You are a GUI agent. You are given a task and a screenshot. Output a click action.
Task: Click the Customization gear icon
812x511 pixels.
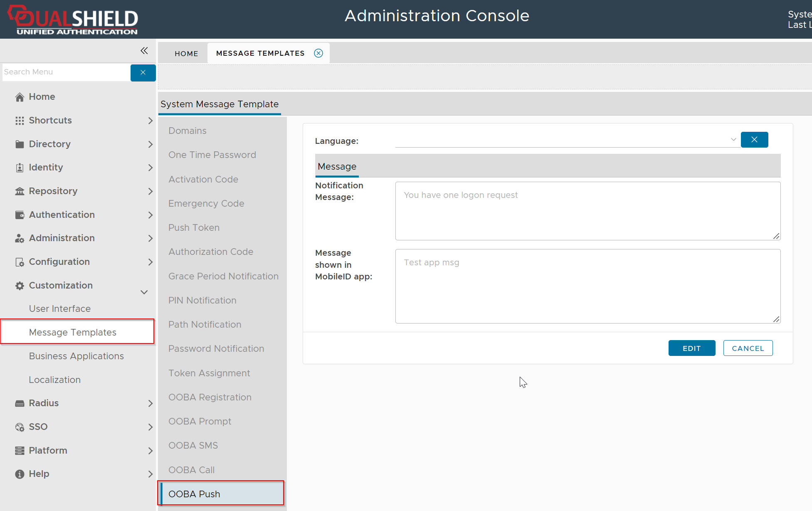[x=20, y=286]
